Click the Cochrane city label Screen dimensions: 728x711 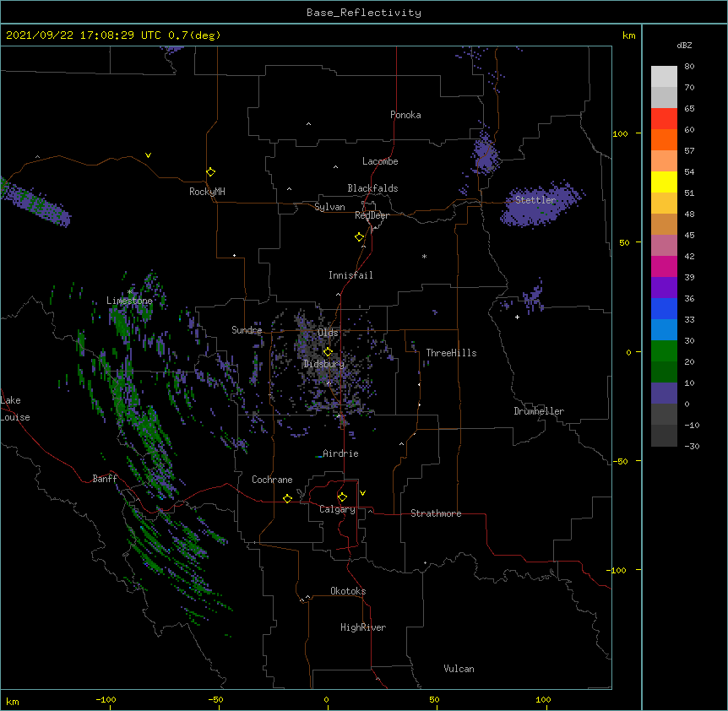point(272,480)
